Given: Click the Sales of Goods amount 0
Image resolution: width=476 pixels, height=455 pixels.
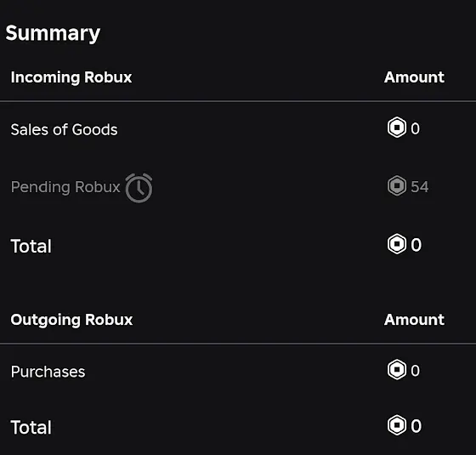Looking at the screenshot, I should click(x=416, y=128).
